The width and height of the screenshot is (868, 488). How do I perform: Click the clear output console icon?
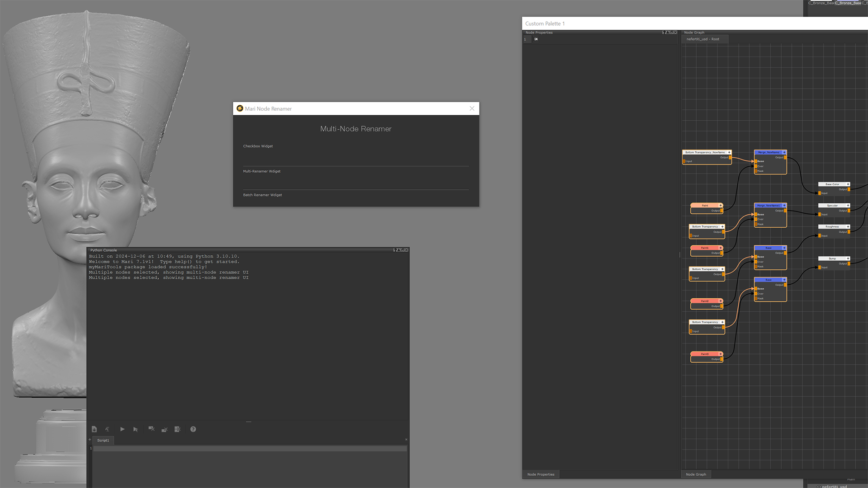click(165, 429)
